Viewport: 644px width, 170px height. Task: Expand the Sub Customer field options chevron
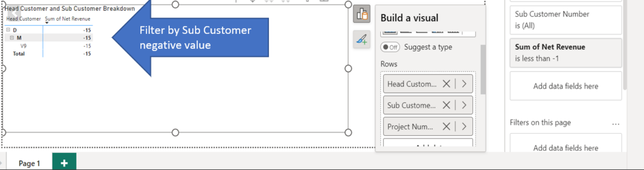tap(464, 105)
